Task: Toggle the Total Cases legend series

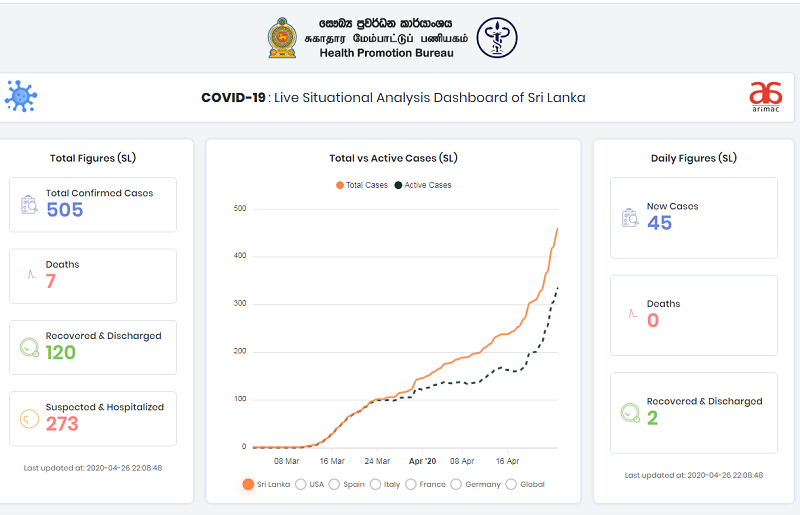Action: click(x=362, y=185)
